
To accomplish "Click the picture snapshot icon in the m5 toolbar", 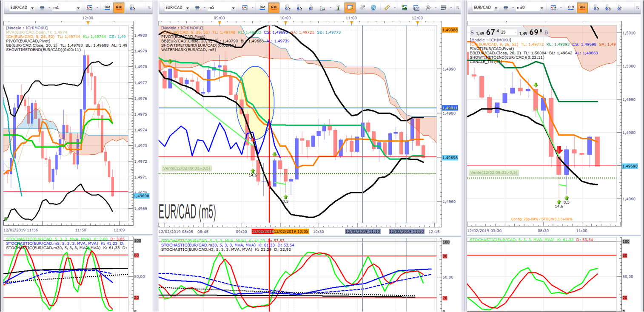I will (x=404, y=8).
